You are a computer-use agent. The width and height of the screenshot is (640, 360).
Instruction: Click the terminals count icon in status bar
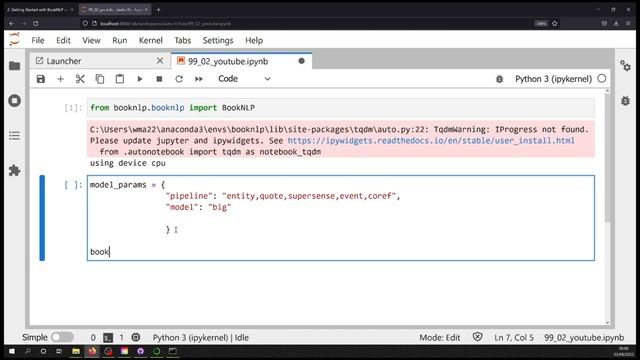(108, 338)
